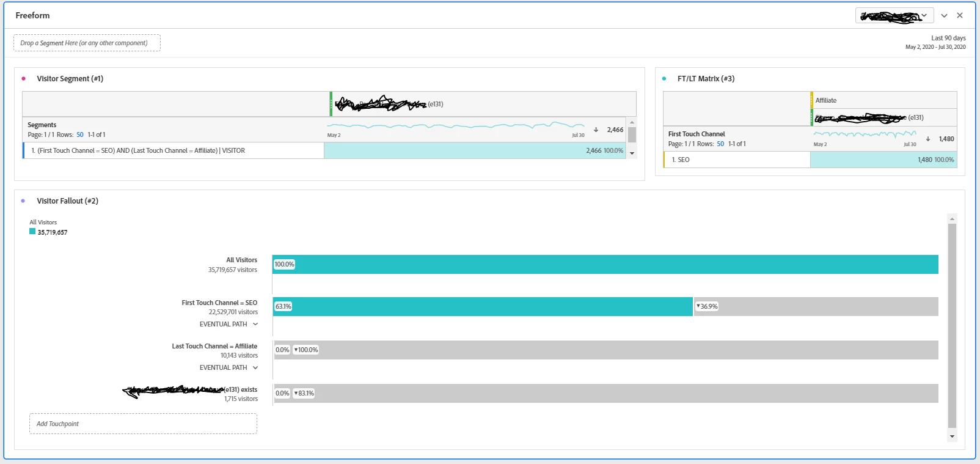Screen dimensions: 980x464
Task: Select the 'Last Touch Channel = Affiliate' touchpoint
Action: pos(214,346)
